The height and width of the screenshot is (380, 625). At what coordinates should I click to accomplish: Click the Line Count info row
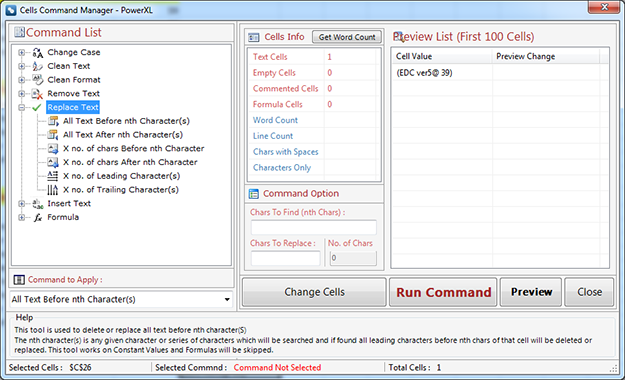314,136
